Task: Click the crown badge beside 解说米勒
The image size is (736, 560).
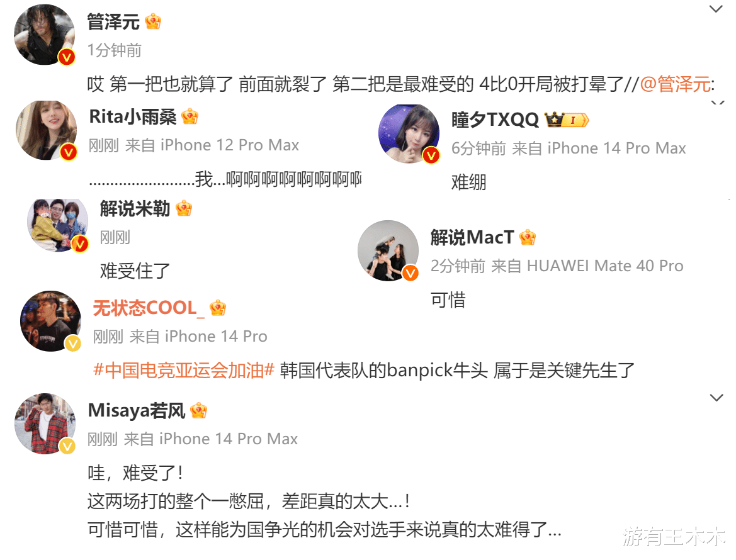Action: pyautogui.click(x=184, y=208)
